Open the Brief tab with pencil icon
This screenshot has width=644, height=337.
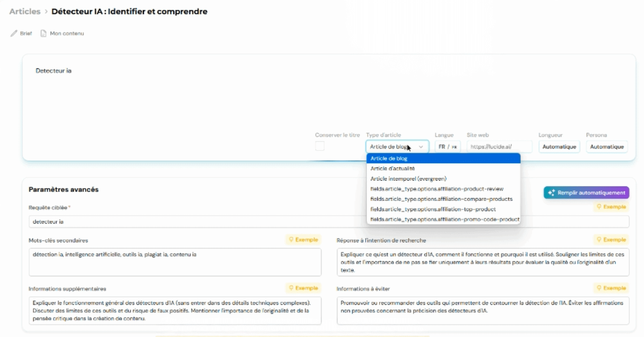(x=21, y=33)
